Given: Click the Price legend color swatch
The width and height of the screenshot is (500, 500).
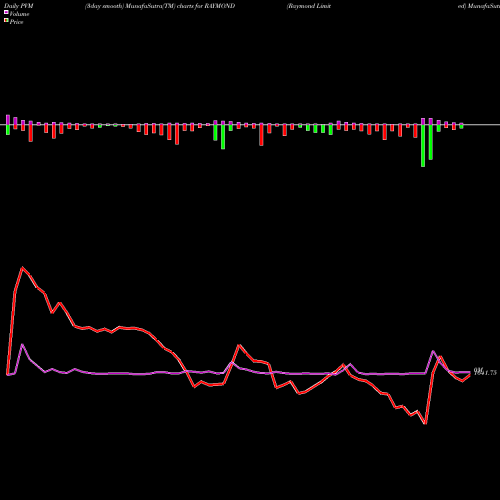Looking at the screenshot, I should [6, 20].
